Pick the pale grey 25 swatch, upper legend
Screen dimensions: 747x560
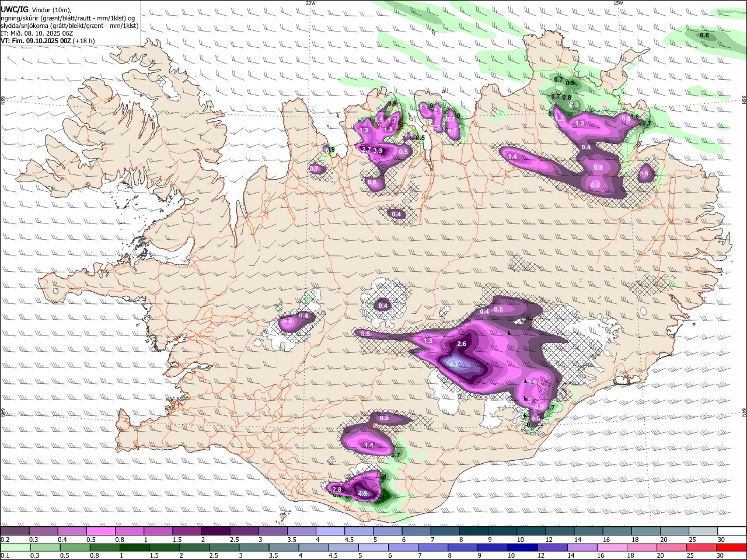[704, 531]
